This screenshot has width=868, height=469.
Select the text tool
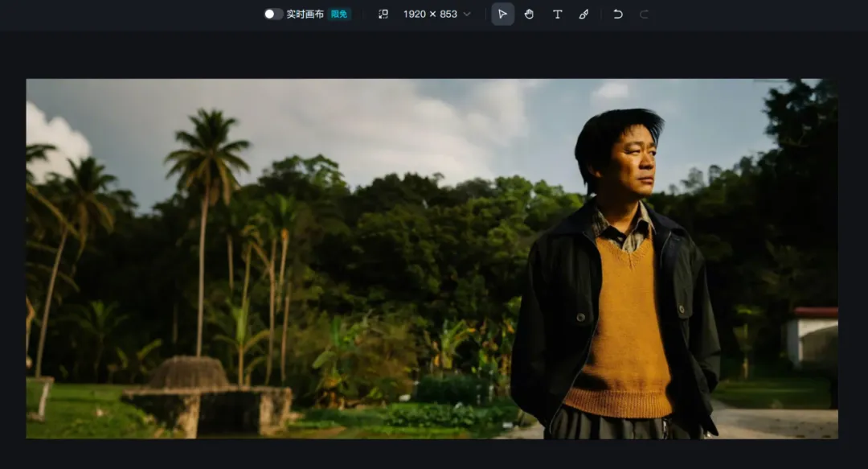[x=558, y=14]
